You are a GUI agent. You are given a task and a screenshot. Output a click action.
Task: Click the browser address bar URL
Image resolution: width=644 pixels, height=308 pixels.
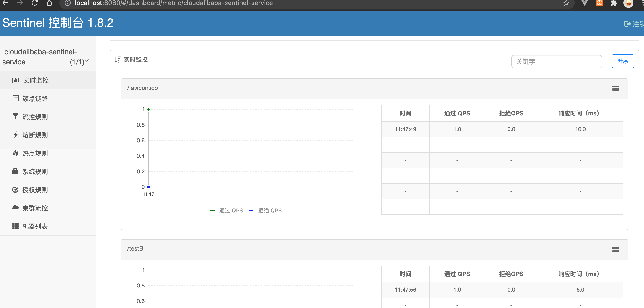pyautogui.click(x=174, y=3)
